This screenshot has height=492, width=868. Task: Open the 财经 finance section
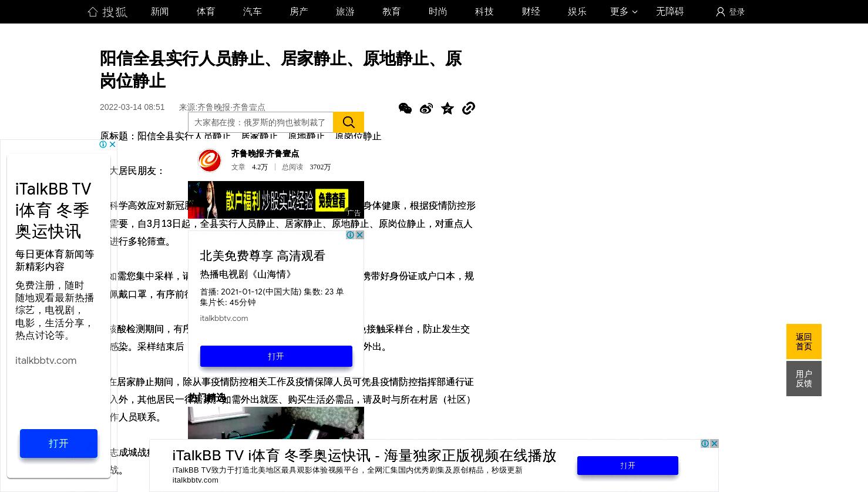531,12
